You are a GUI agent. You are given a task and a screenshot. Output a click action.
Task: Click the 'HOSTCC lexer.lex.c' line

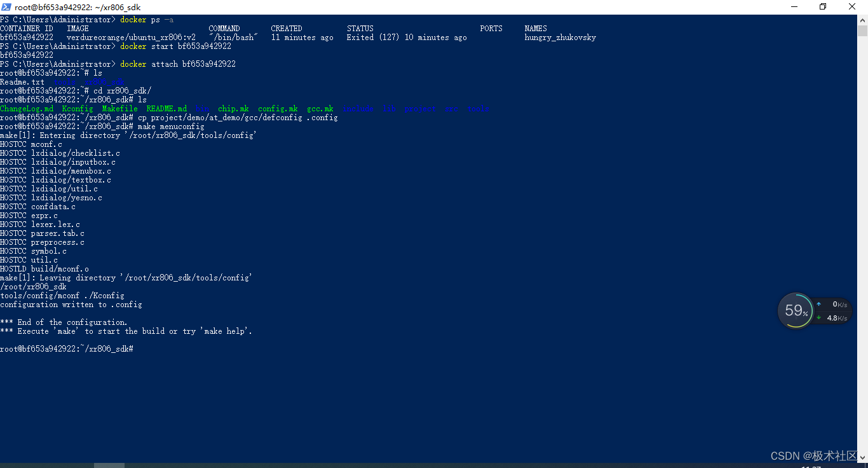pos(40,224)
